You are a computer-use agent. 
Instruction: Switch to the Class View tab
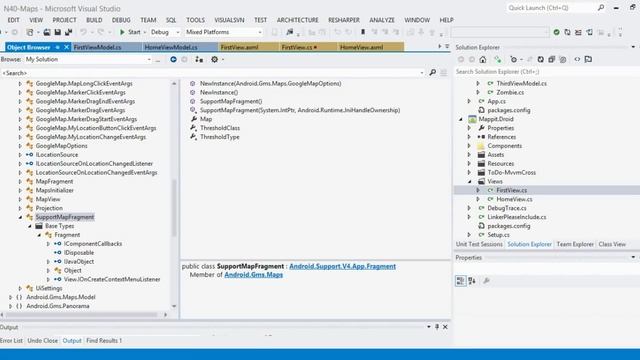(612, 244)
